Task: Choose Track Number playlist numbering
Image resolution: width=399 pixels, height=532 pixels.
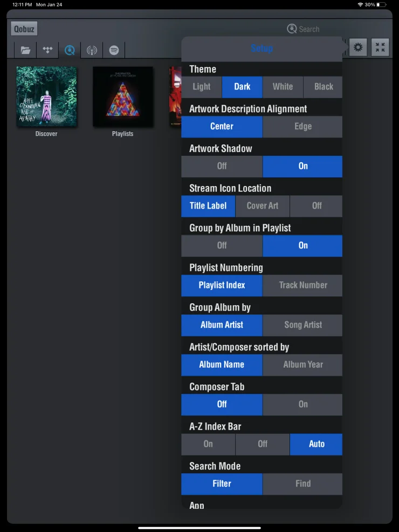Action: [302, 285]
